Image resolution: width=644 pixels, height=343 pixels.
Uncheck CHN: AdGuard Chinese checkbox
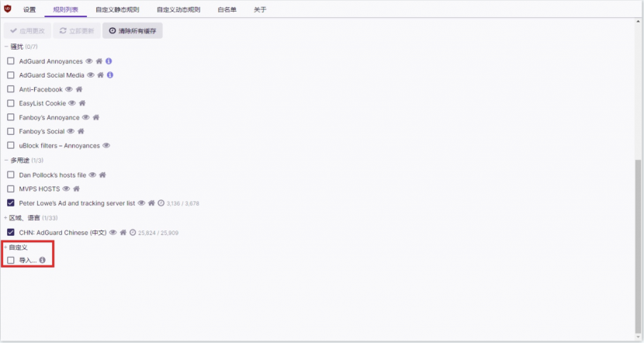pos(11,233)
